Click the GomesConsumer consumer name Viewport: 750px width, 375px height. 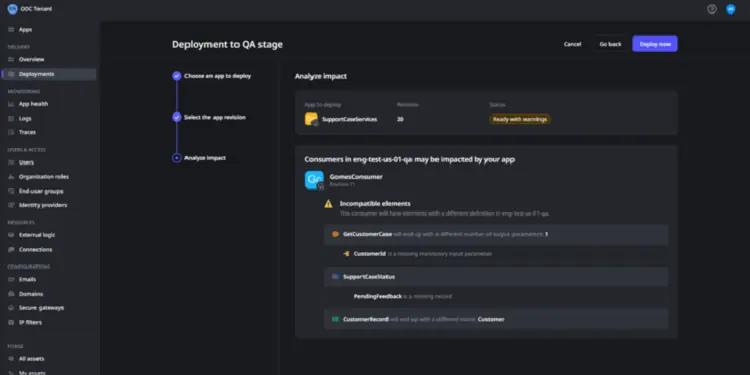(356, 176)
